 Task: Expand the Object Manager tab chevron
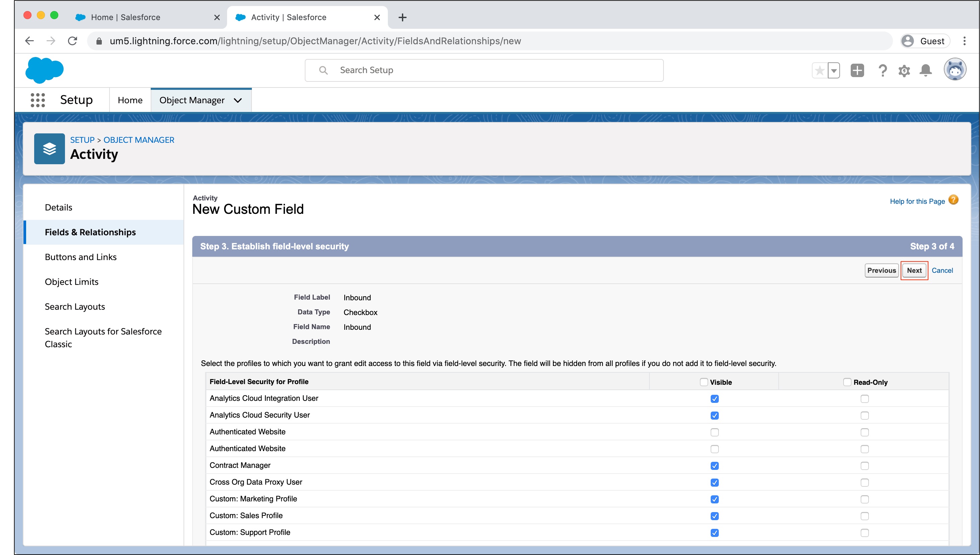pyautogui.click(x=238, y=100)
